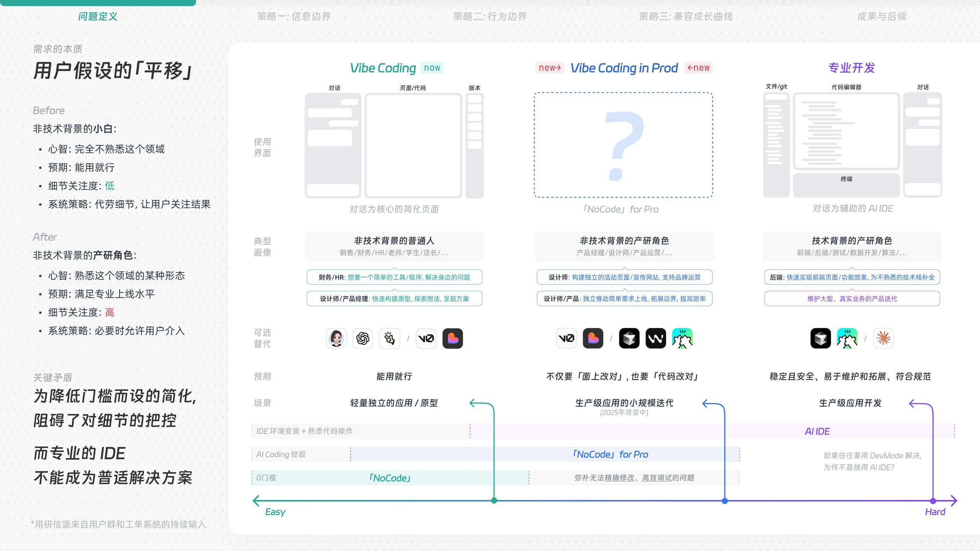
Task: Click the purple dot on the Easy–Hard axis
Action: (x=933, y=500)
